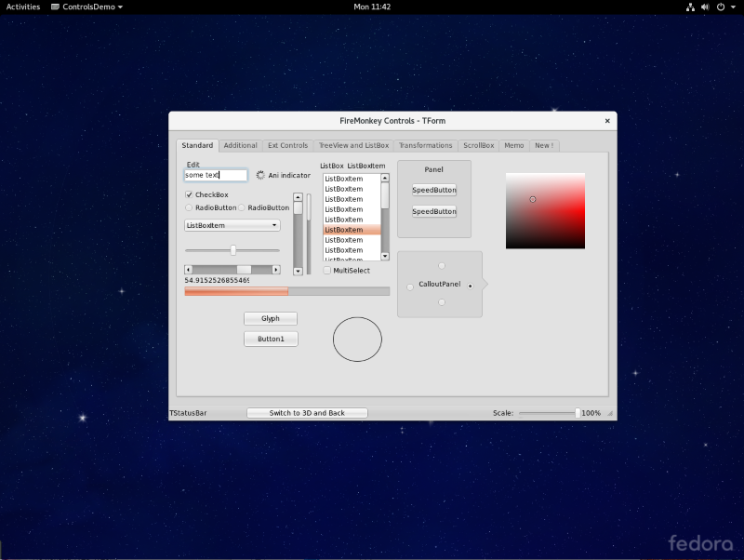Click the vertical scrollbar up arrow
The width and height of the screenshot is (744, 560).
[x=298, y=197]
